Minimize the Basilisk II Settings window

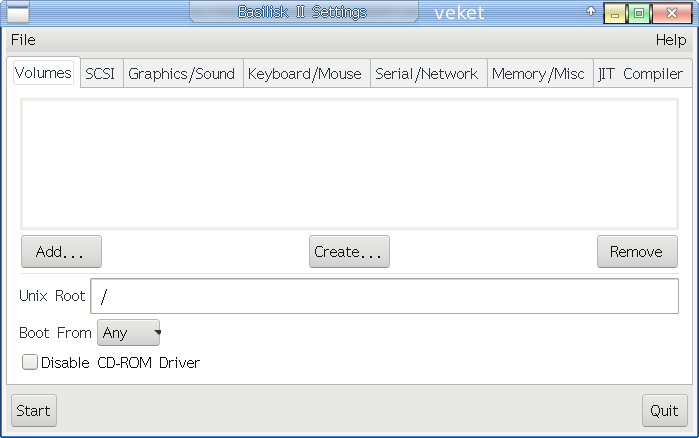615,13
